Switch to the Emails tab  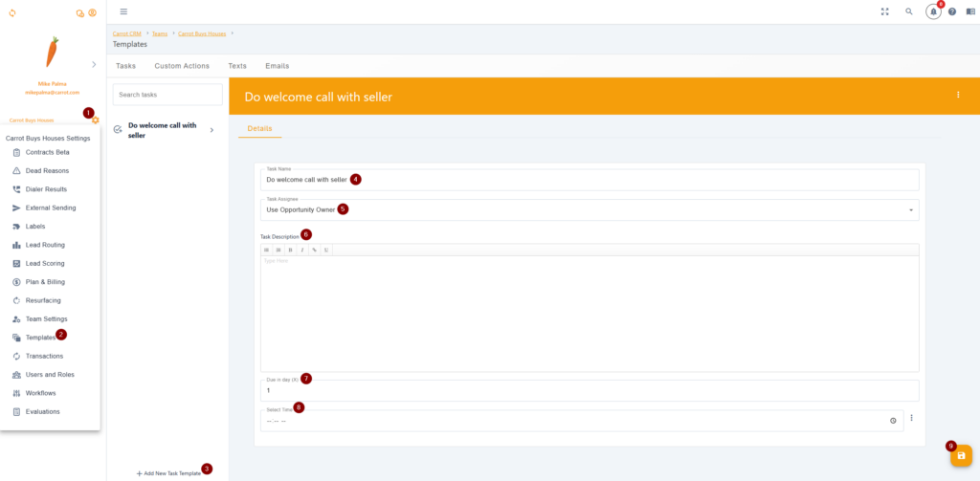(277, 66)
